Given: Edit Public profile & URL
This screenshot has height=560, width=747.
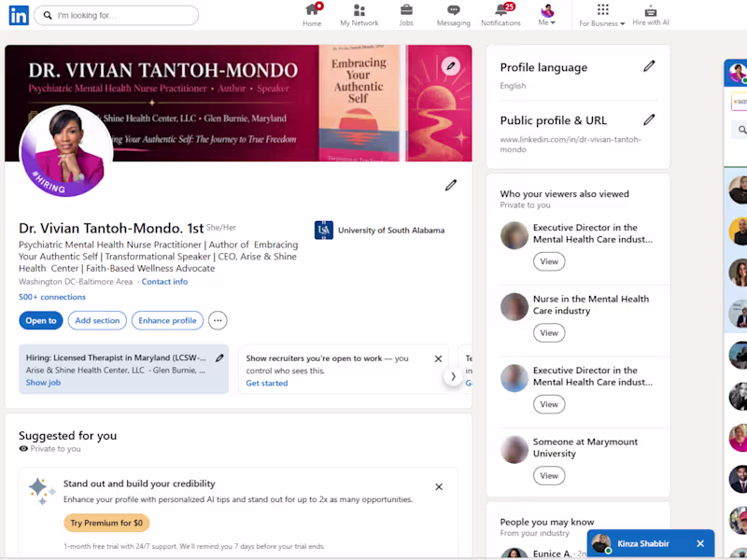Looking at the screenshot, I should pyautogui.click(x=649, y=119).
